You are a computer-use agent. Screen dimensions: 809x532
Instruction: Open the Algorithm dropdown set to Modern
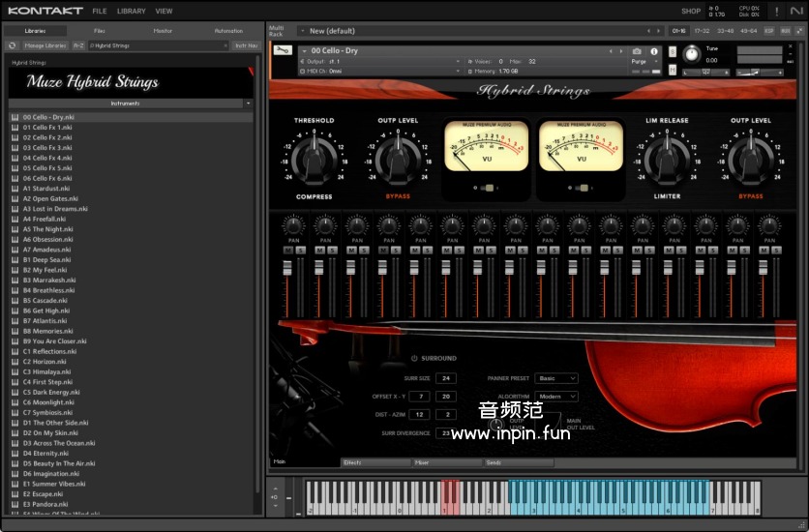tap(556, 397)
